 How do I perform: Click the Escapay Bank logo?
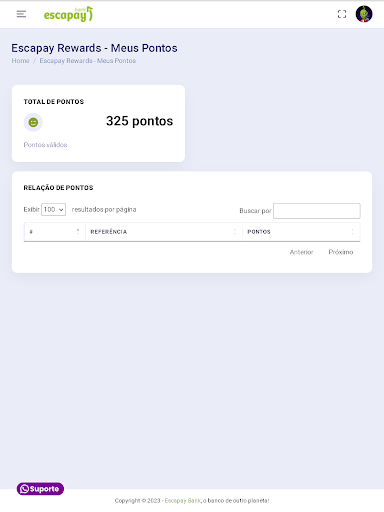[x=68, y=14]
